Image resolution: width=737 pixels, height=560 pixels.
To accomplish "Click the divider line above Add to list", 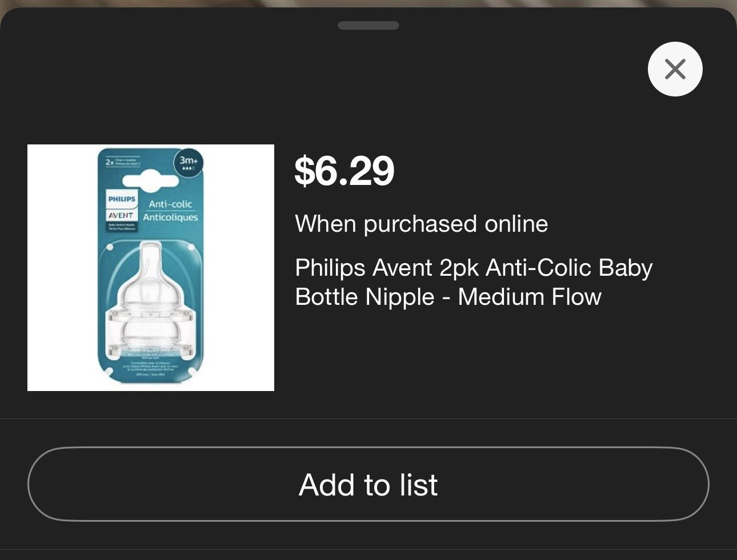I will click(368, 418).
